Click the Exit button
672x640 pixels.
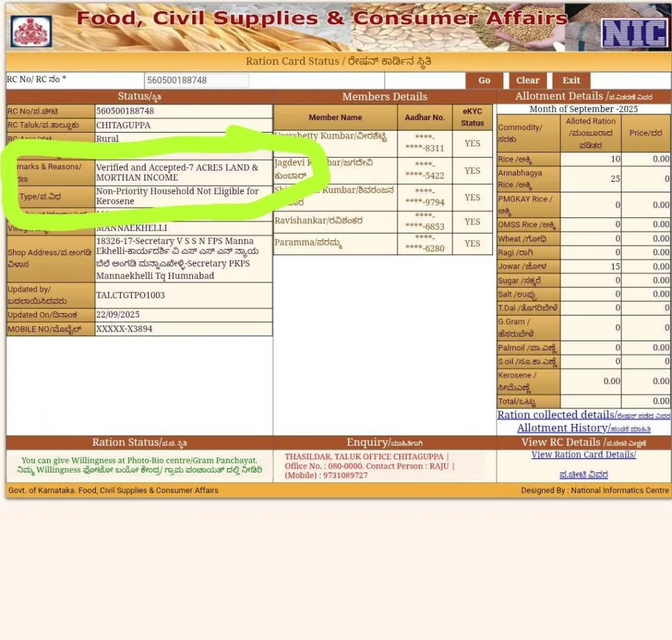click(x=571, y=81)
